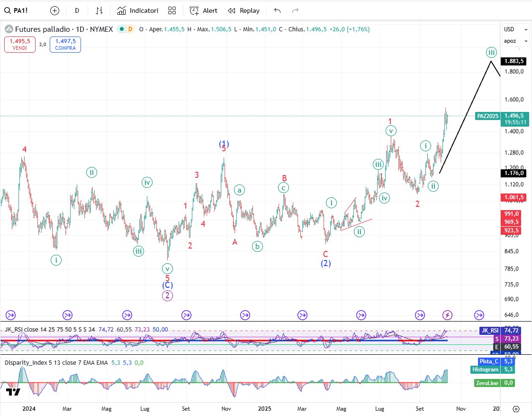Open the bar chart type selector

coord(99,10)
